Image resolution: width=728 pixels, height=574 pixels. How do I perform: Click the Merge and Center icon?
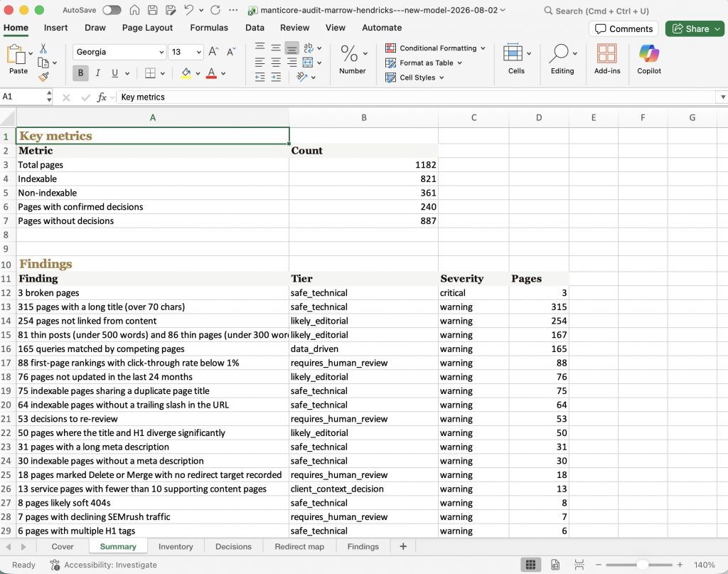click(x=308, y=62)
